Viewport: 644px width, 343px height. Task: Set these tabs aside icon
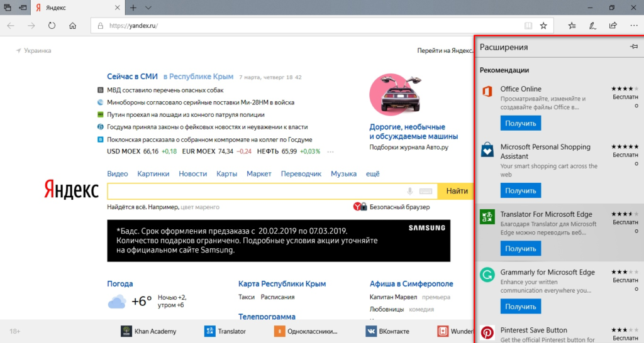(23, 8)
